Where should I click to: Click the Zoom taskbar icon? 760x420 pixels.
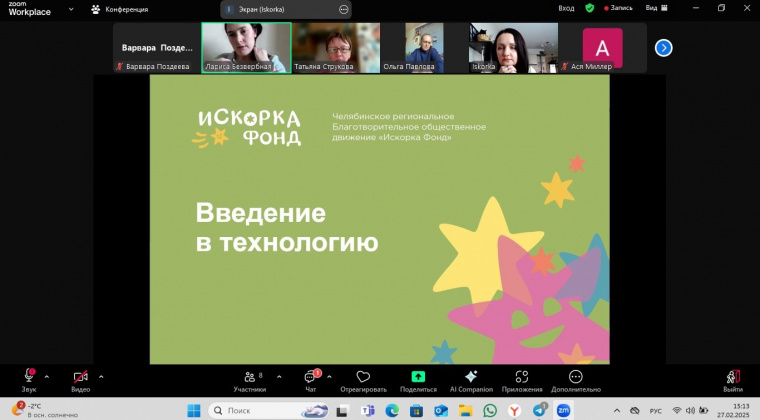[x=563, y=410]
